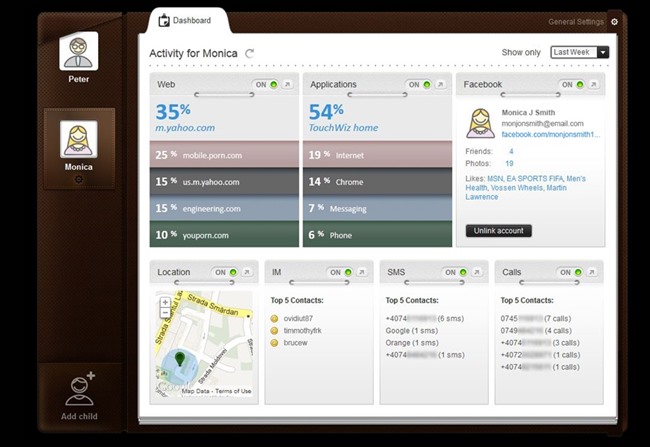Image resolution: width=650 pixels, height=447 pixels.
Task: Click the Orange (1 sms) contact
Action: (412, 343)
